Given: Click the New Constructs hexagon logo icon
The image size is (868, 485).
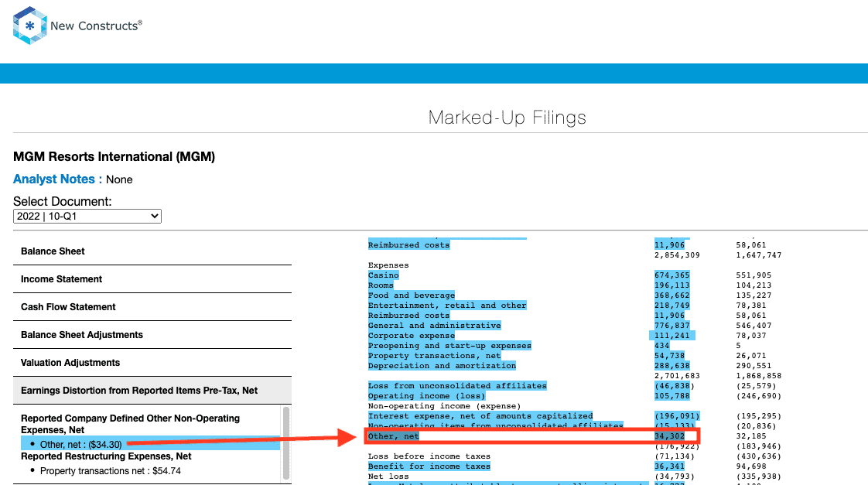Looking at the screenshot, I should (30, 26).
